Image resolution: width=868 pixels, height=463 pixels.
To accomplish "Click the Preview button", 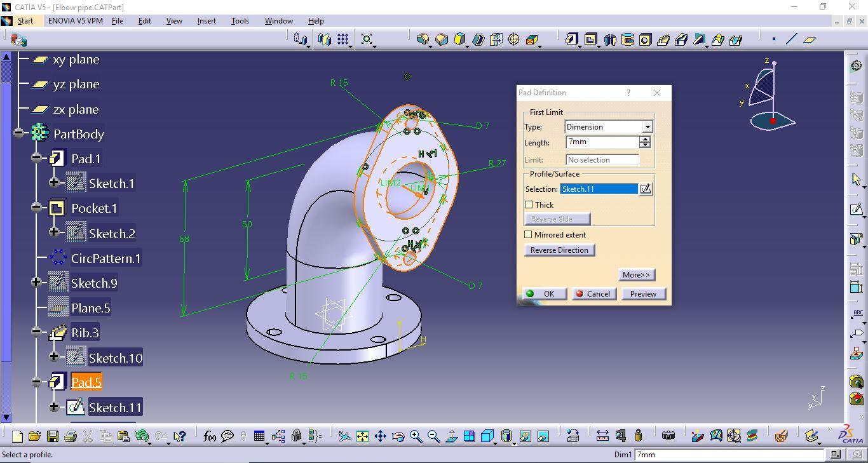I will [x=643, y=294].
